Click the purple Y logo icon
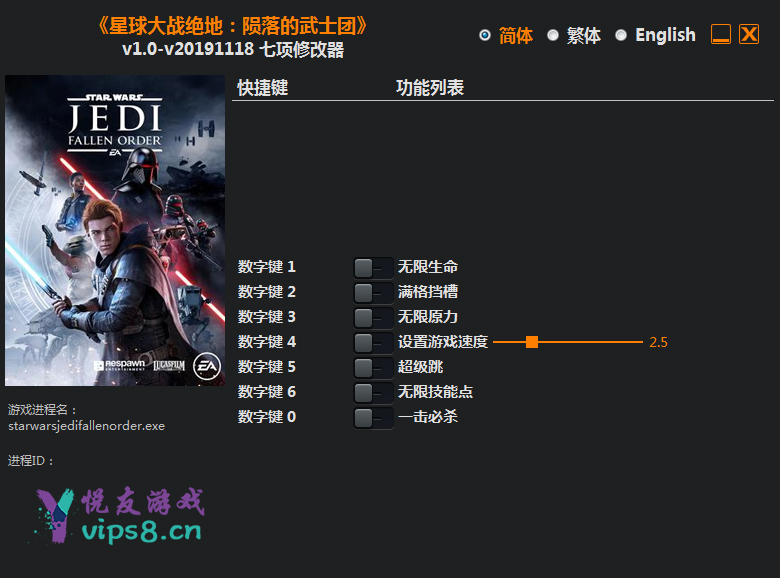This screenshot has height=578, width=780. coord(55,516)
